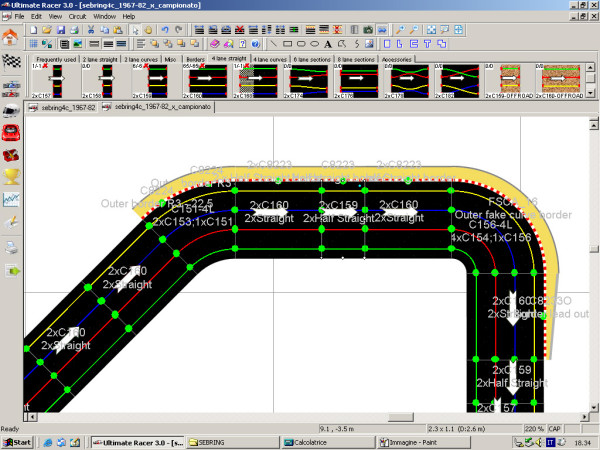This screenshot has width=600, height=450.
Task: Open the View menu
Action: click(x=55, y=17)
